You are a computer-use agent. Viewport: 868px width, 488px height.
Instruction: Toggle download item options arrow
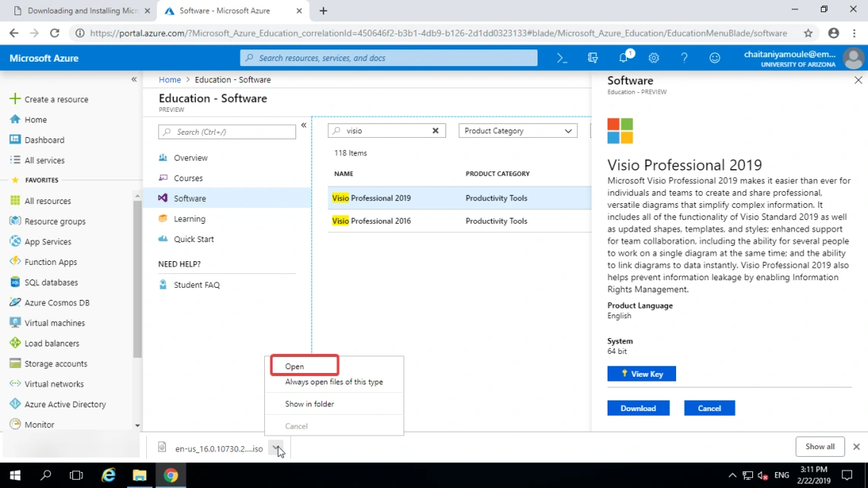pyautogui.click(x=276, y=447)
